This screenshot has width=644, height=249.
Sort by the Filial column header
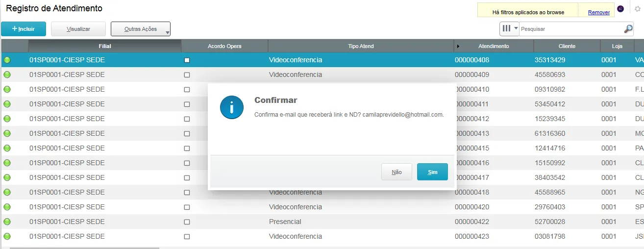tap(104, 46)
